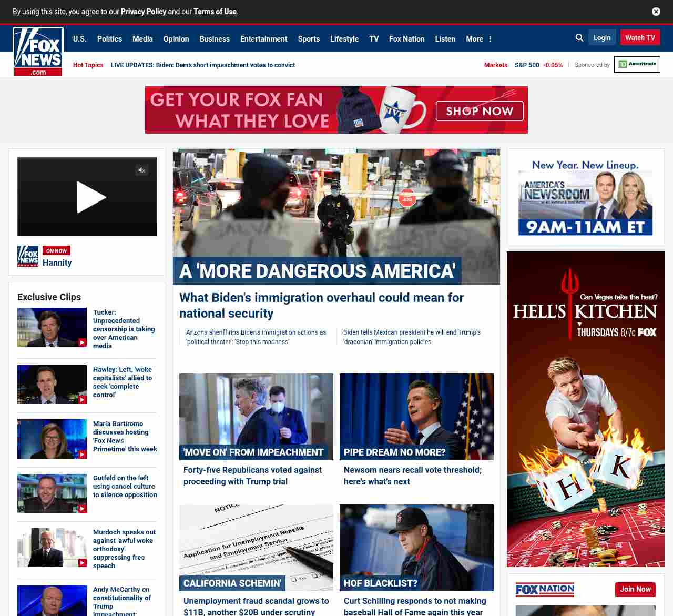Click the red Watch TV button
The height and width of the screenshot is (616, 673).
click(x=640, y=38)
